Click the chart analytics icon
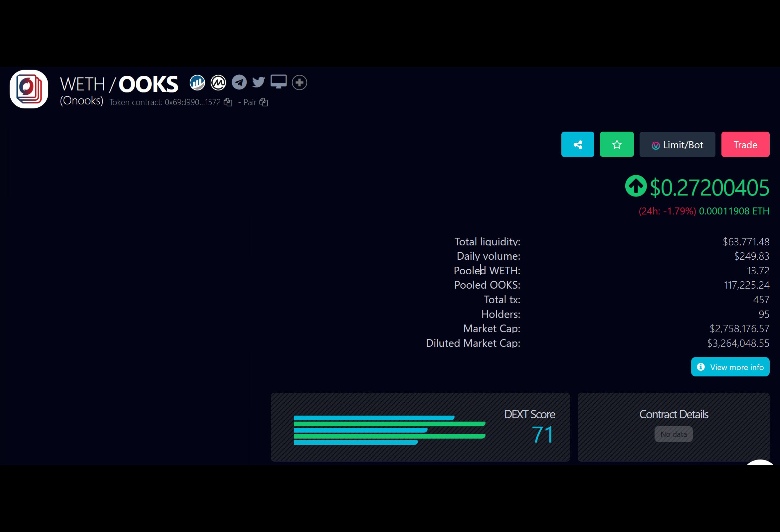Image resolution: width=780 pixels, height=532 pixels. pyautogui.click(x=197, y=82)
